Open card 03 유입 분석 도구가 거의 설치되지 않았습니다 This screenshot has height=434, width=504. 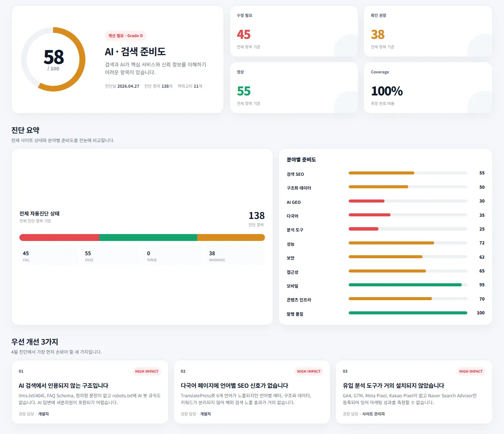point(414,392)
